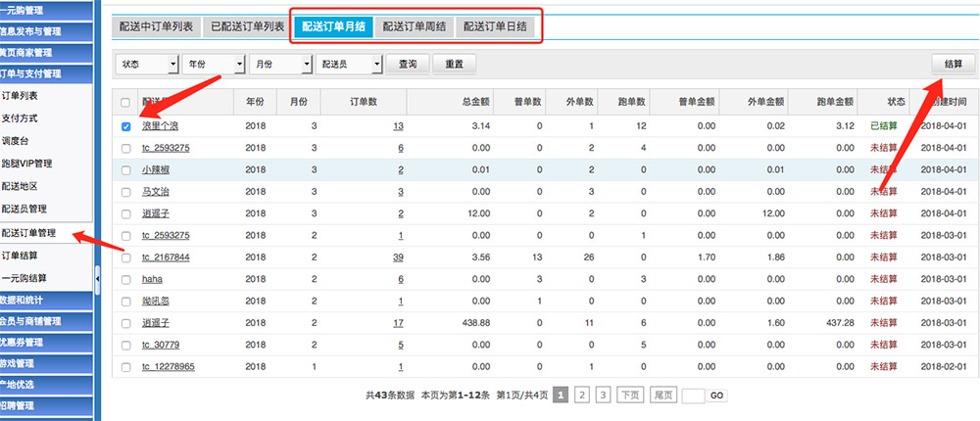Click the 查询 search button
980x421 pixels.
point(407,64)
